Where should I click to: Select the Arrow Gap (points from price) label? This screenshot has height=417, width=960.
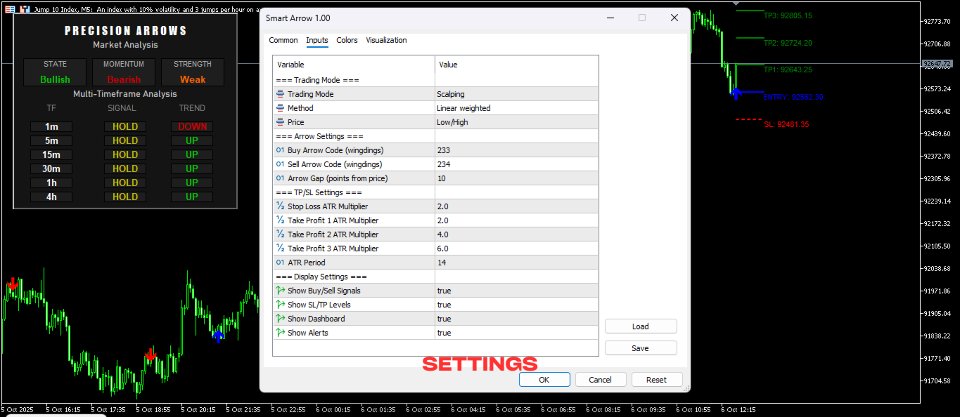[338, 178]
